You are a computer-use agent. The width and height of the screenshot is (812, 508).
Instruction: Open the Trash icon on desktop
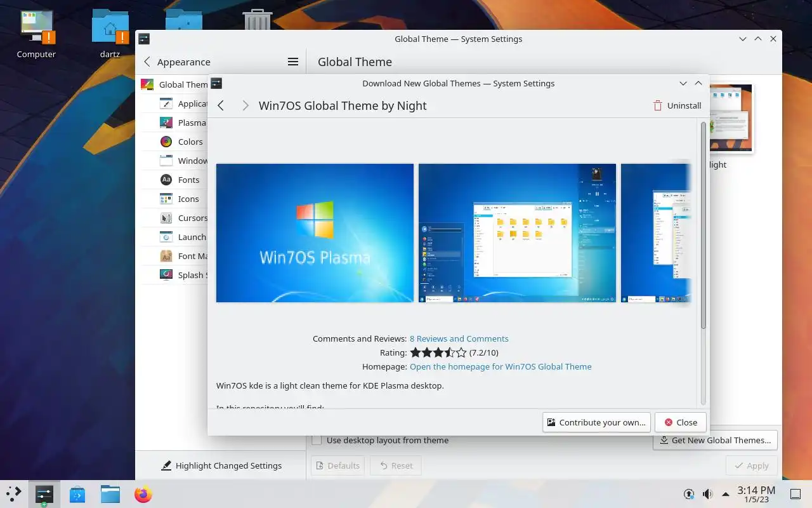[257, 19]
